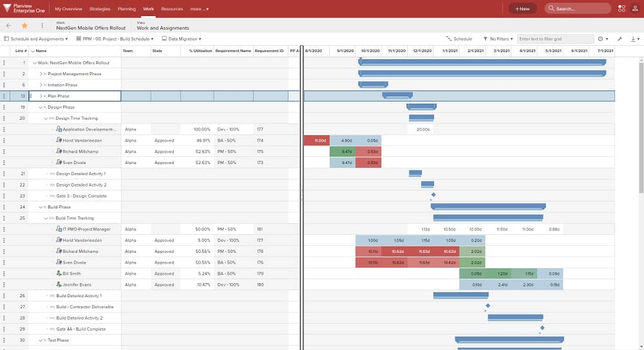Click the filter grid text field
This screenshot has width=644, height=350.
[555, 39]
